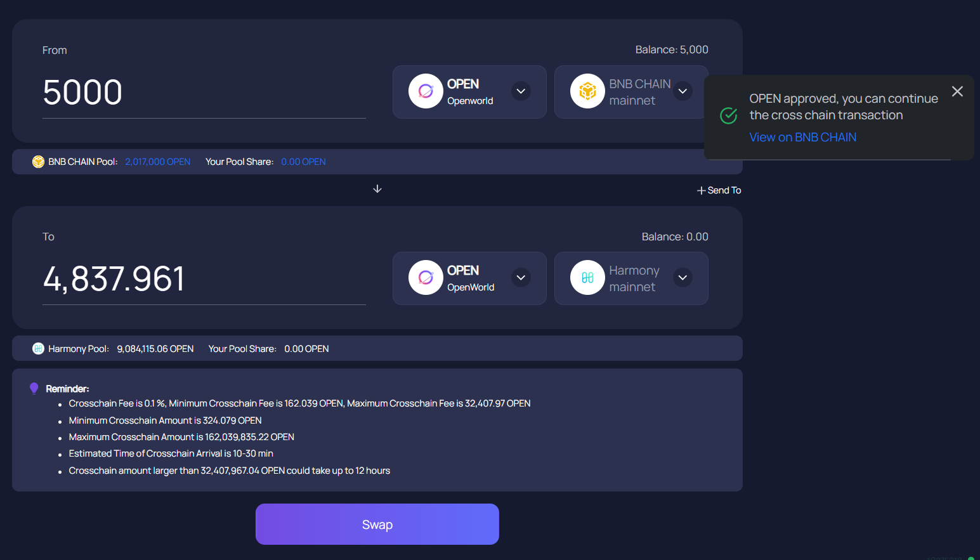Viewport: 980px width, 560px height.
Task: Click the purple Reminder lightbulb icon
Action: 34,388
